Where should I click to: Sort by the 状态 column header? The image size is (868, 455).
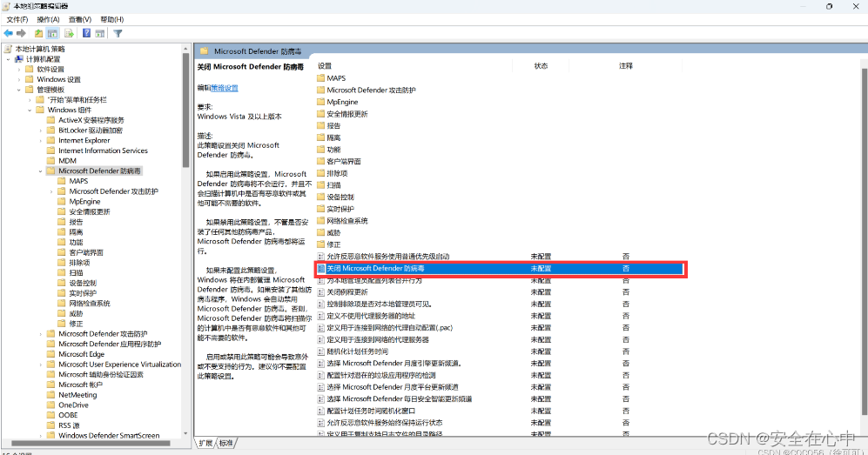click(541, 66)
